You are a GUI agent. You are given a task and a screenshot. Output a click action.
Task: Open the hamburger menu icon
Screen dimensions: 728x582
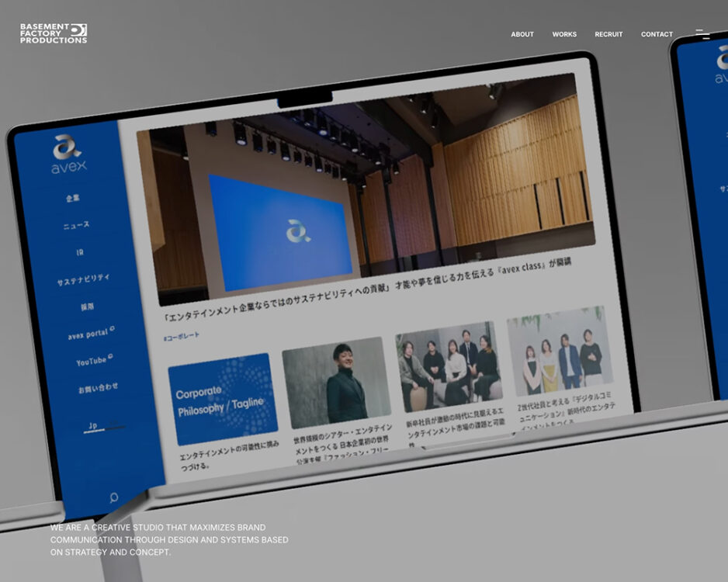[x=702, y=34]
